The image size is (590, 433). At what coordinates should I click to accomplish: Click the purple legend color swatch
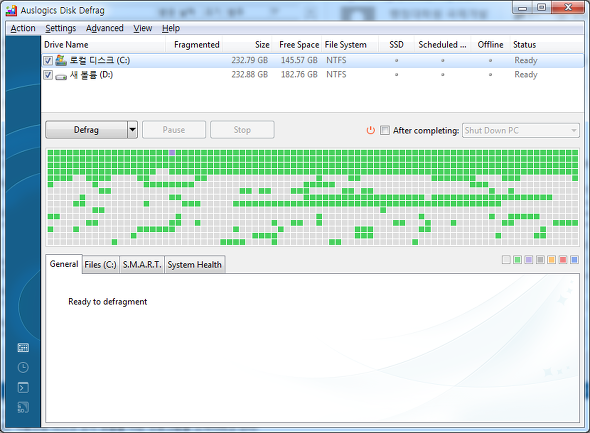pyautogui.click(x=529, y=260)
